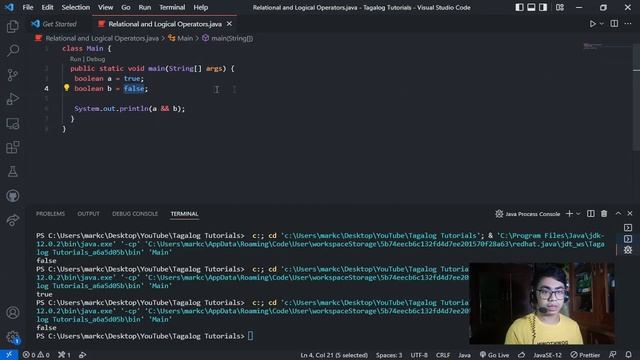Open JavaSE-12 runtime selector
The width and height of the screenshot is (640, 360).
(547, 355)
